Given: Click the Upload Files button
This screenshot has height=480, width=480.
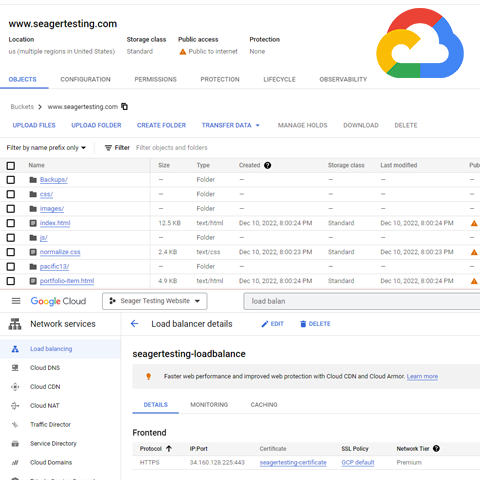Looking at the screenshot, I should 34,125.
